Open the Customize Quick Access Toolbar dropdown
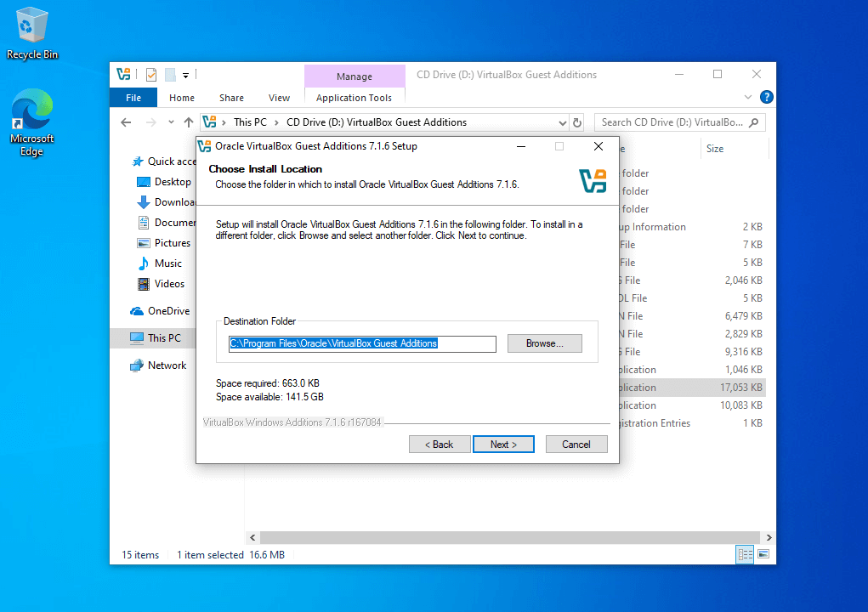Image resolution: width=868 pixels, height=612 pixels. click(186, 76)
